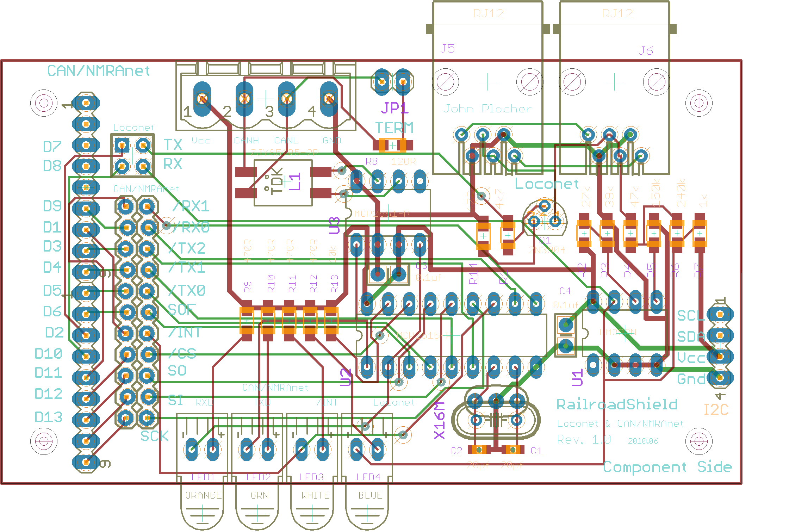The width and height of the screenshot is (789, 532).
Task: Select the 120R resistor value
Action: click(403, 162)
